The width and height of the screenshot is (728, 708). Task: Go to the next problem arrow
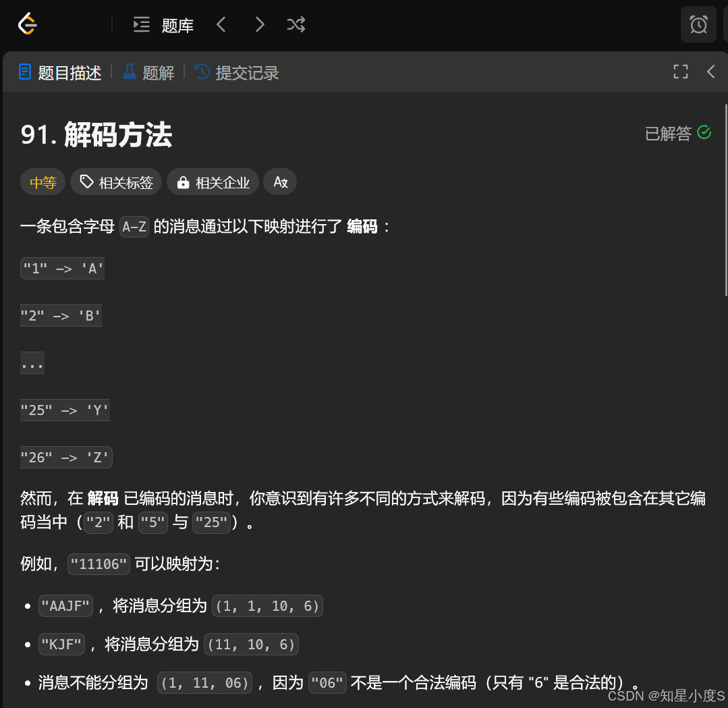(x=260, y=24)
